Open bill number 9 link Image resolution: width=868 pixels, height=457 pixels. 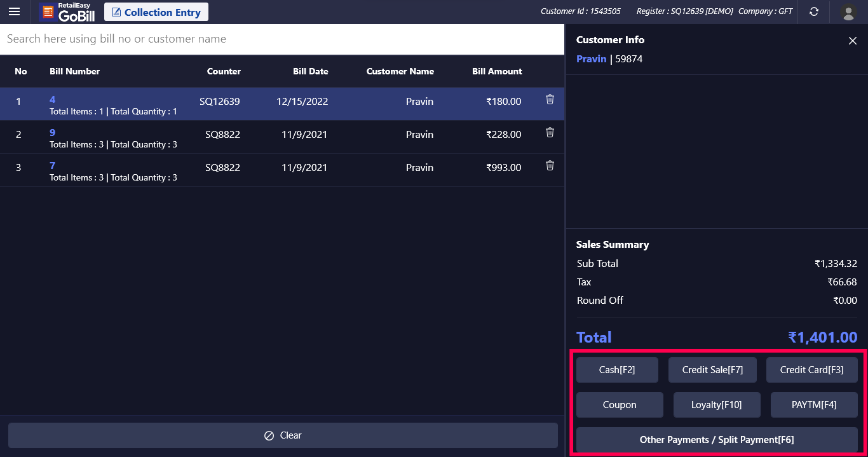tap(53, 132)
